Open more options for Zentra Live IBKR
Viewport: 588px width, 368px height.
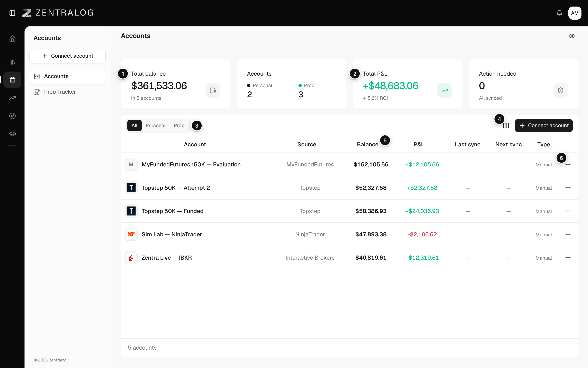point(568,258)
